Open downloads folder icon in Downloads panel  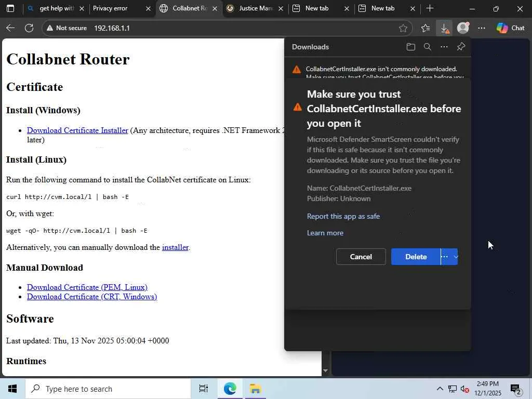coord(410,47)
